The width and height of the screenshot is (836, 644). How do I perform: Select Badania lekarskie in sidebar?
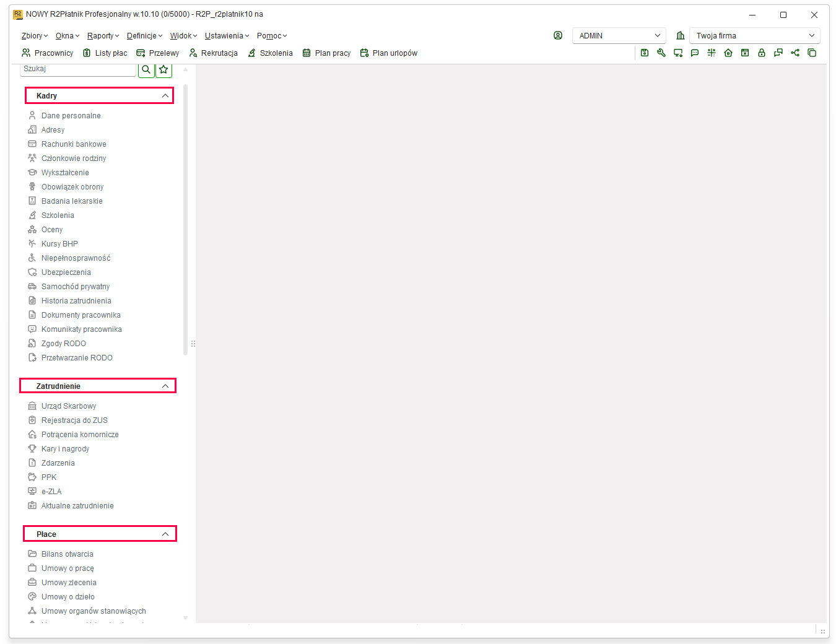pyautogui.click(x=72, y=201)
